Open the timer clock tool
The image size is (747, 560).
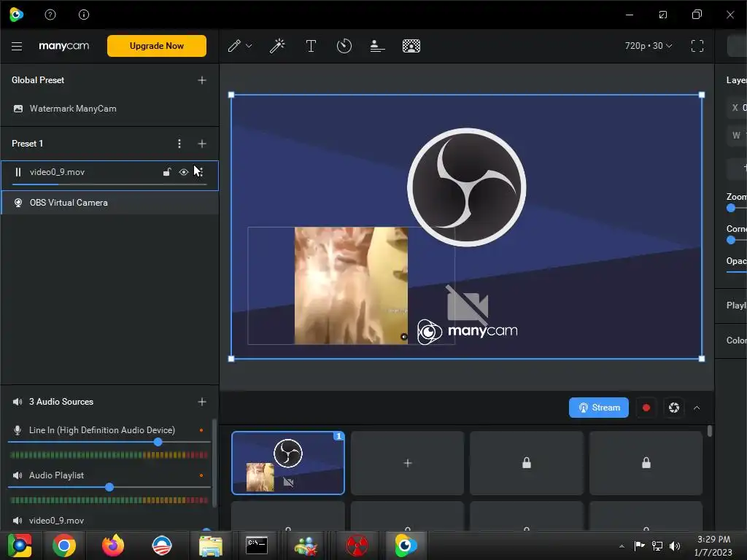(344, 46)
